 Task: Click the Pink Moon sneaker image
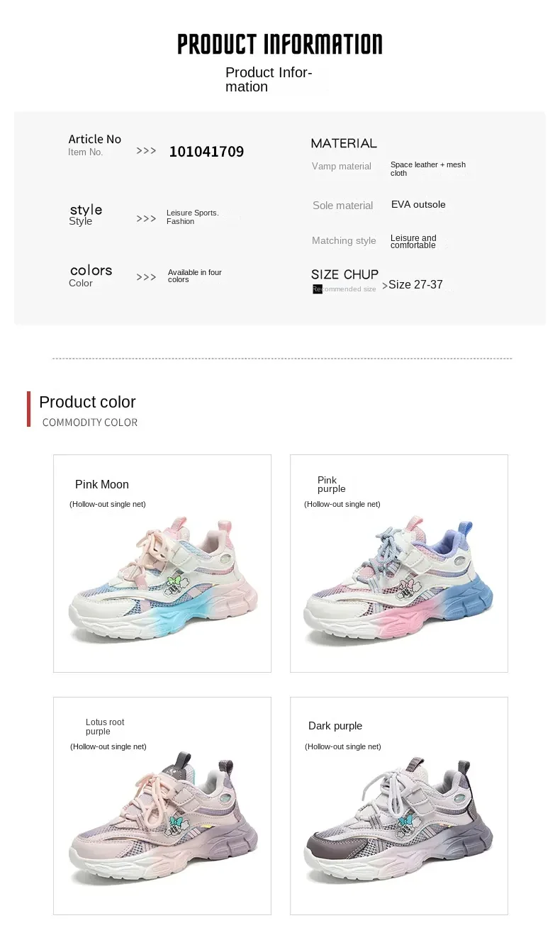pos(163,581)
